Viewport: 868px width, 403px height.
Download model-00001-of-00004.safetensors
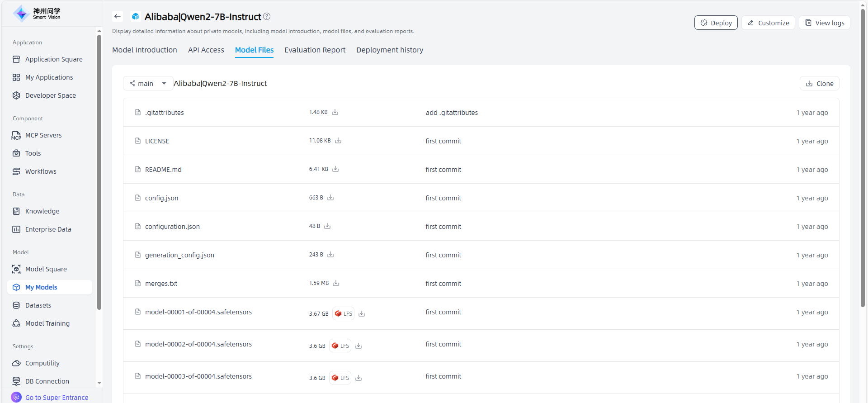pos(362,313)
